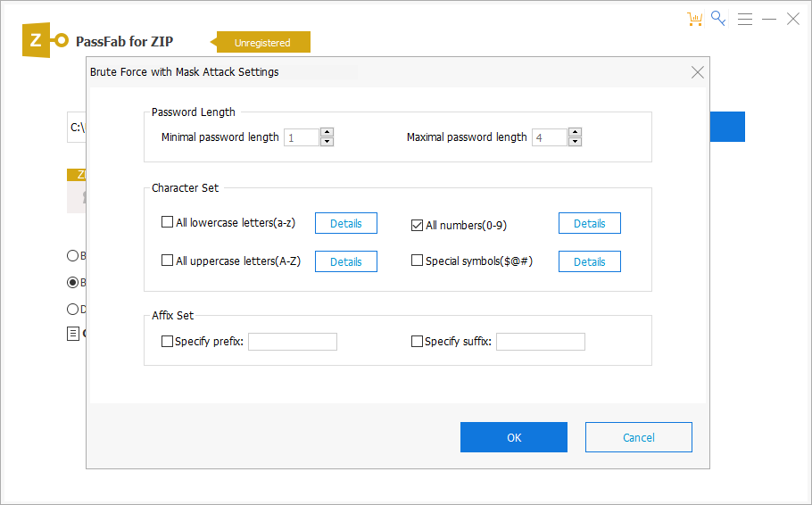The image size is (812, 505).
Task: Minimize the PassFab window
Action: 769,19
